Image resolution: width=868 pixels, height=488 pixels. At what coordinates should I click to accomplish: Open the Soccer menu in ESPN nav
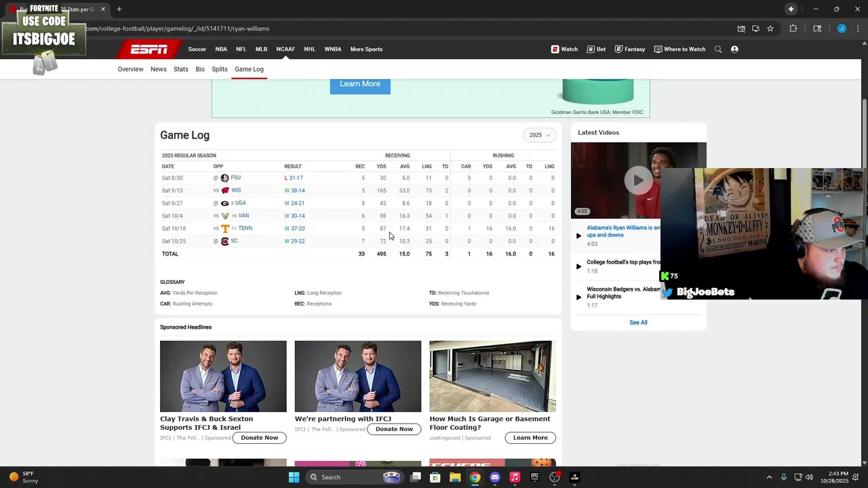tap(197, 49)
